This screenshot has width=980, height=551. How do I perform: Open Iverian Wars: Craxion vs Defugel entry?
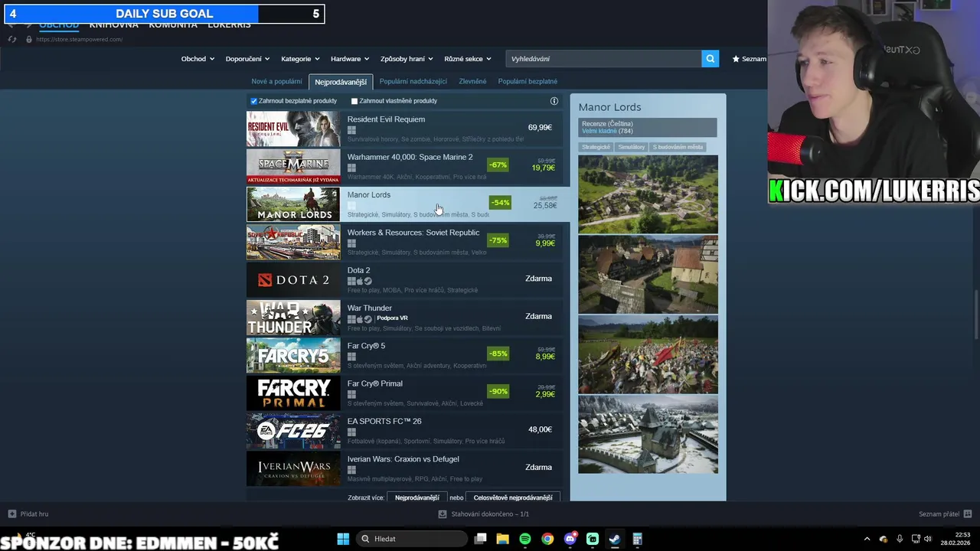pyautogui.click(x=404, y=468)
